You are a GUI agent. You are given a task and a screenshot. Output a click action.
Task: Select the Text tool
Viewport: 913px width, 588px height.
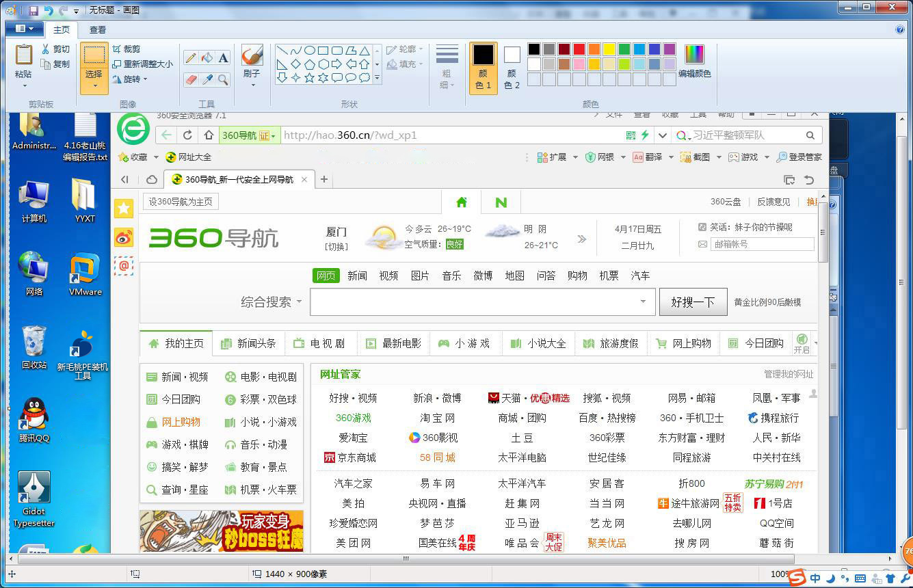[223, 58]
